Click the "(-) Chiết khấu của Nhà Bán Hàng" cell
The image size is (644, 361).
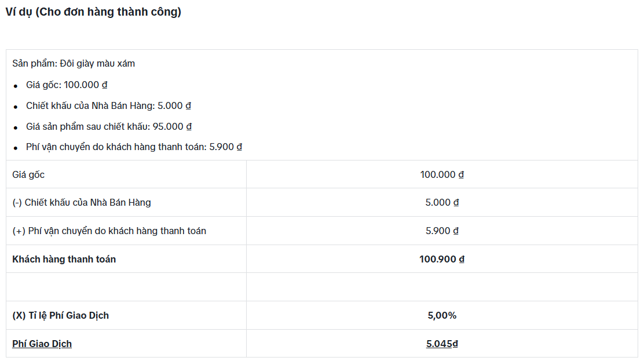(82, 203)
